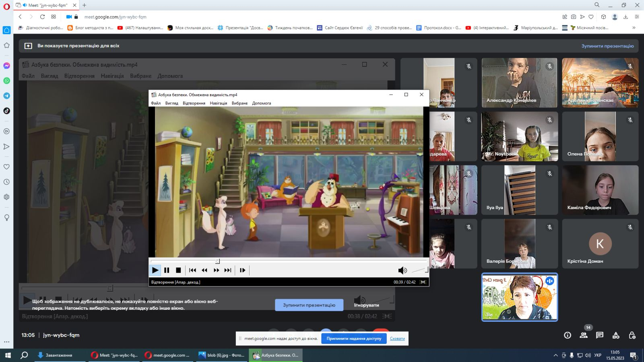Open the Meet activities shapes icon

tap(616, 335)
